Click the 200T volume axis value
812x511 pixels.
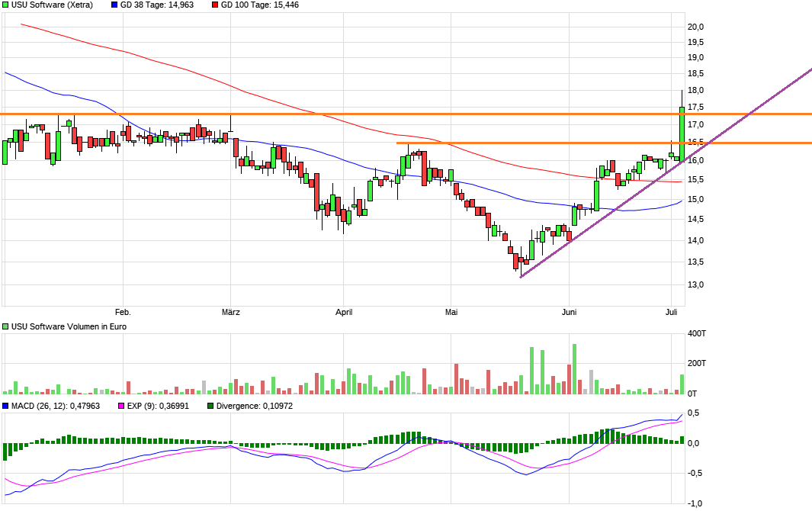click(x=697, y=363)
